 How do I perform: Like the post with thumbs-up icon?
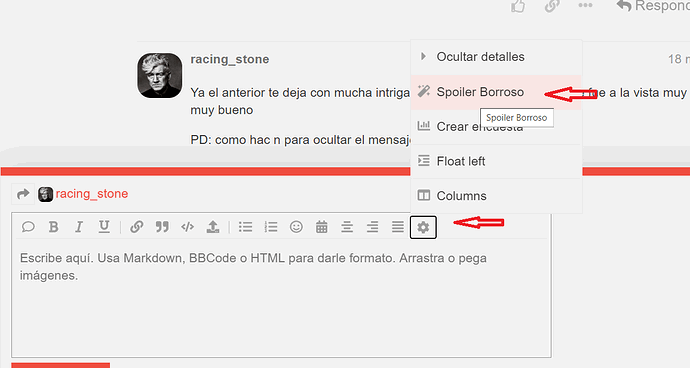point(518,6)
